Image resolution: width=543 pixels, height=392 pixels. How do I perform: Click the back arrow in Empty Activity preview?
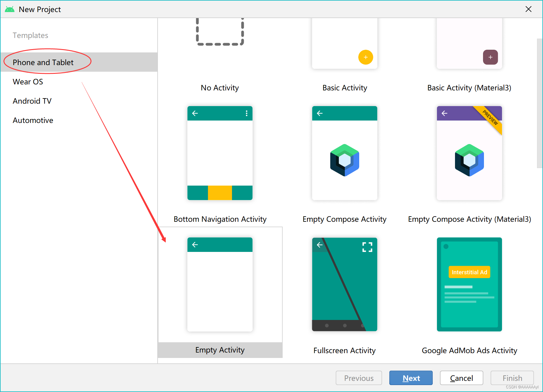pyautogui.click(x=195, y=245)
